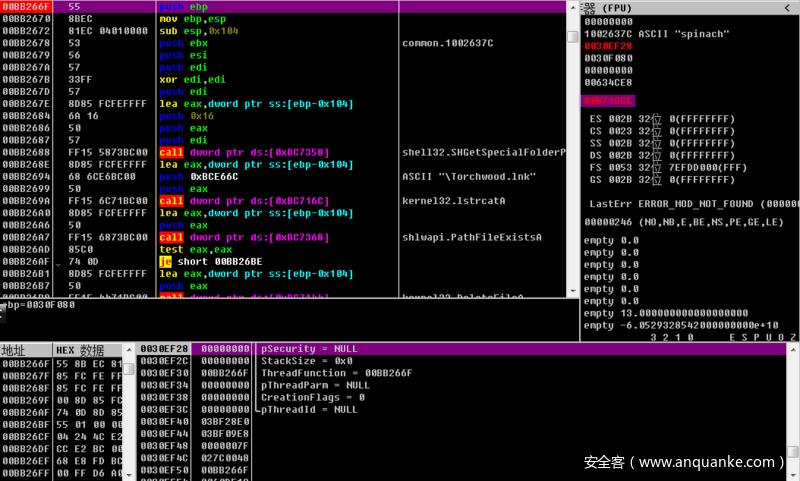This screenshot has height=481, width=800.
Task: Select address 00BB2694 in the disassembly
Action: click(27, 176)
